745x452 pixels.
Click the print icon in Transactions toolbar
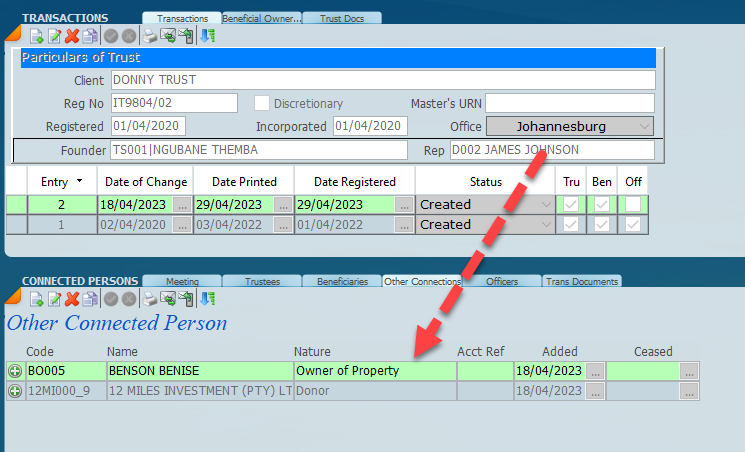pyautogui.click(x=149, y=36)
